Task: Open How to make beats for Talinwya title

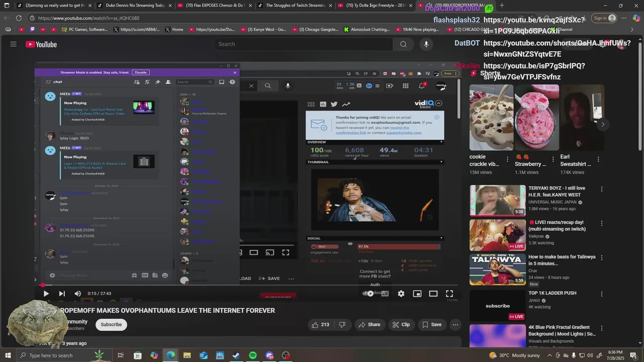Action: pyautogui.click(x=561, y=260)
